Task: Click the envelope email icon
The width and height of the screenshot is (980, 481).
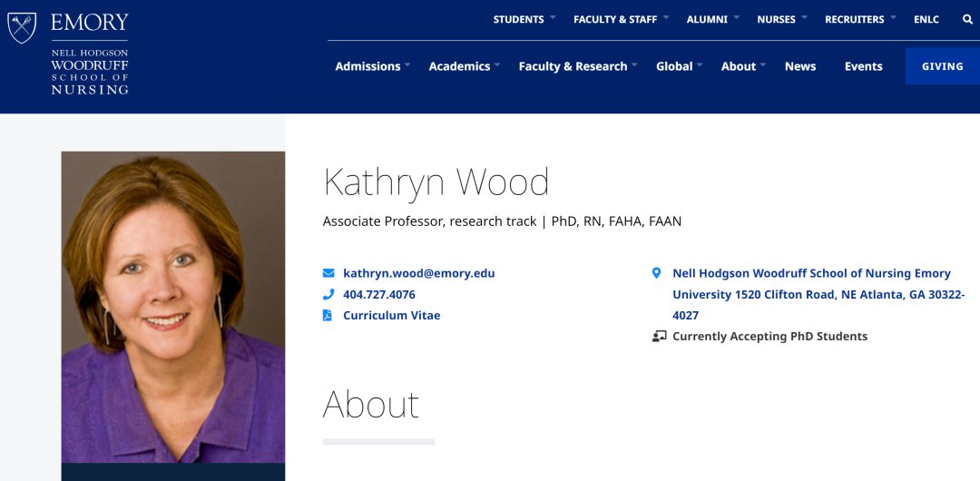Action: [x=328, y=273]
